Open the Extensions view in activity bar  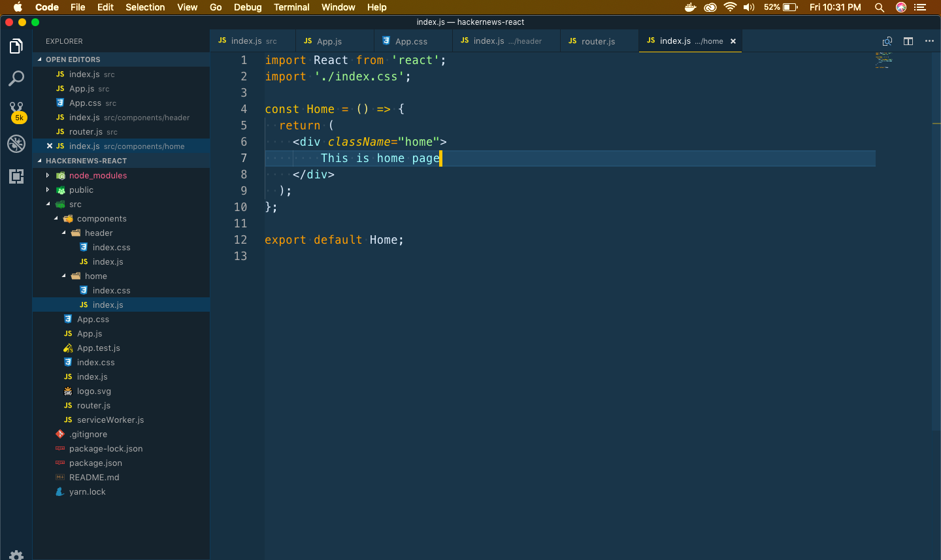16,176
